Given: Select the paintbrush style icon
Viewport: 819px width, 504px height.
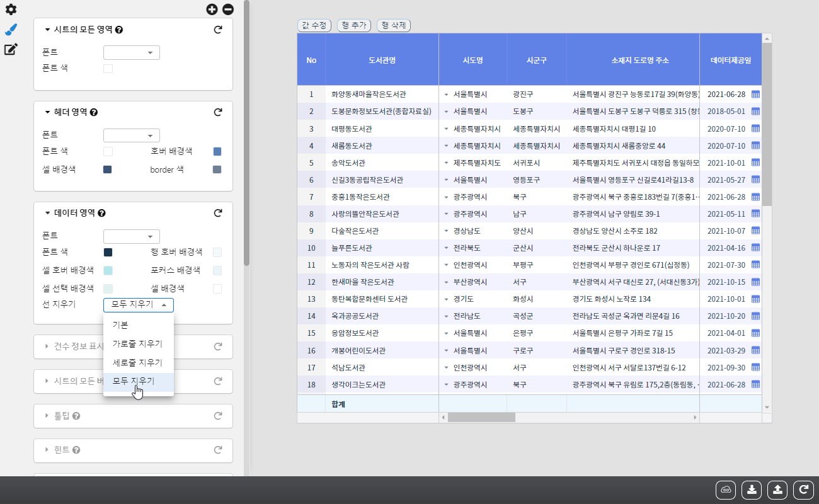Looking at the screenshot, I should pyautogui.click(x=11, y=30).
